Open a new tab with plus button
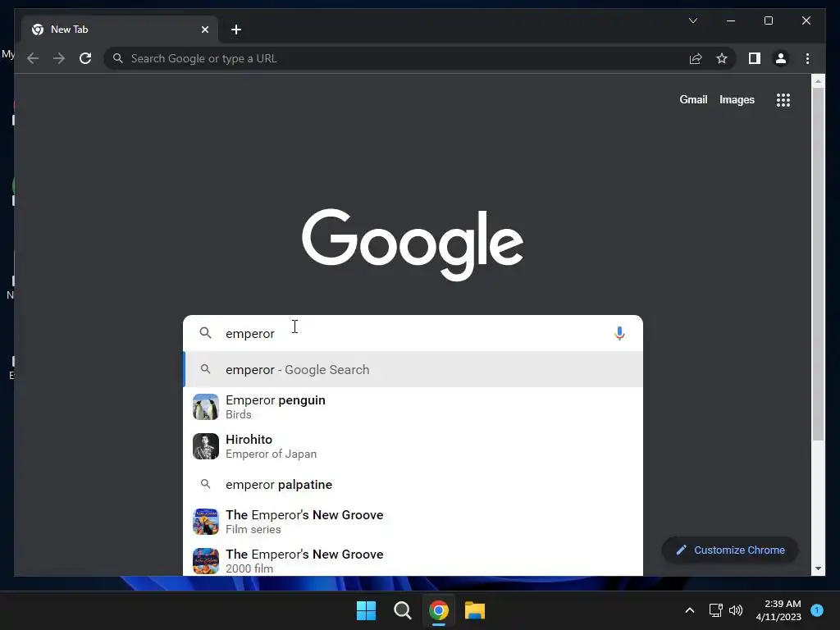The image size is (840, 630). point(236,30)
